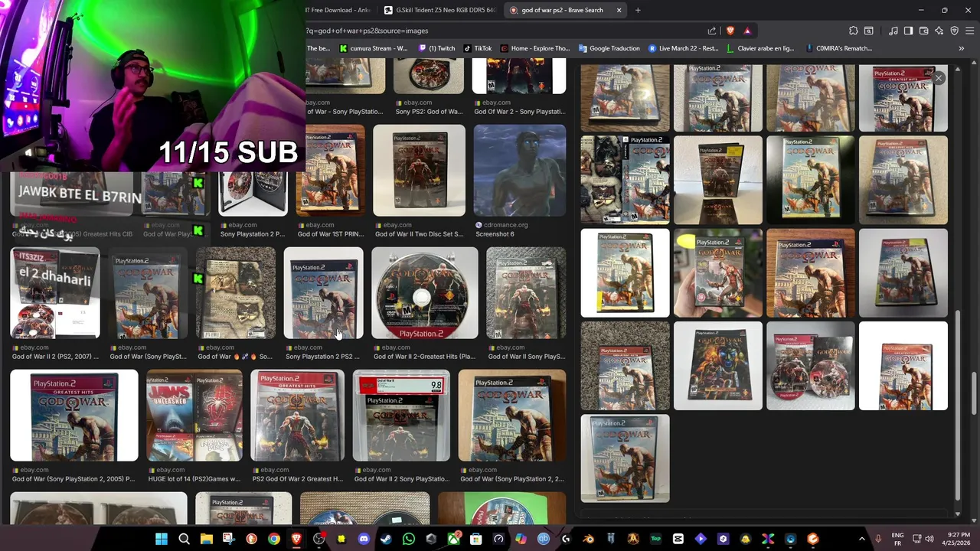The image size is (980, 551).
Task: Close the god of war ps2 tab
Action: pos(619,10)
